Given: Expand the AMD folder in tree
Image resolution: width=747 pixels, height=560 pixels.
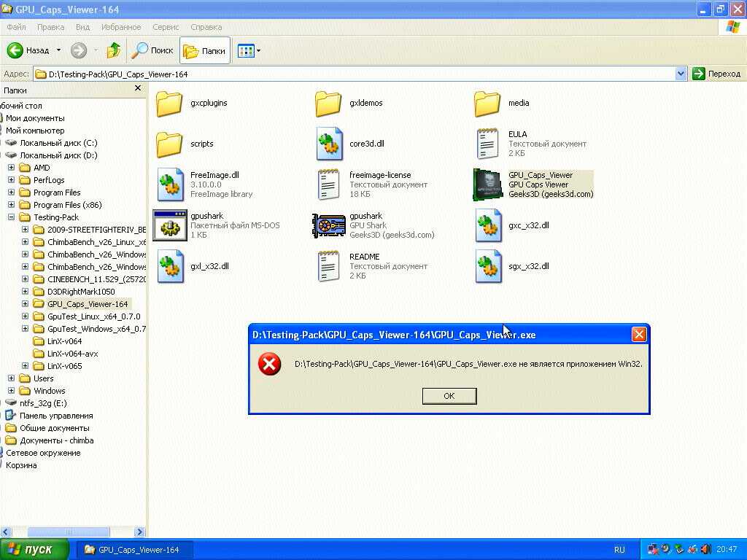Looking at the screenshot, I should click(11, 168).
